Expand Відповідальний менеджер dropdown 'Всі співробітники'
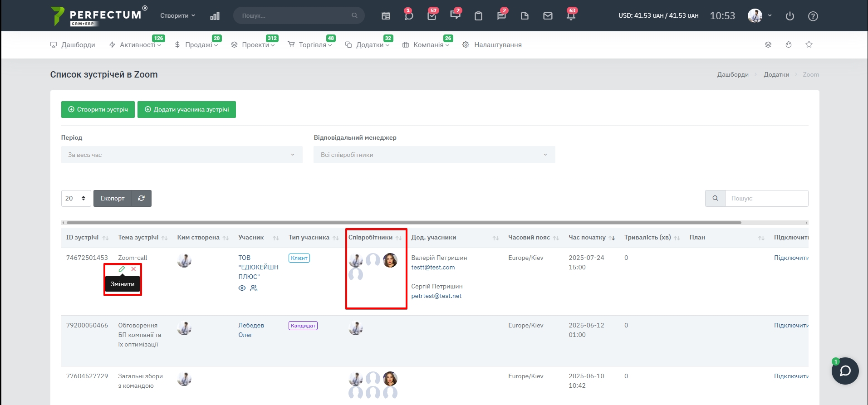The height and width of the screenshot is (405, 868). (x=434, y=155)
